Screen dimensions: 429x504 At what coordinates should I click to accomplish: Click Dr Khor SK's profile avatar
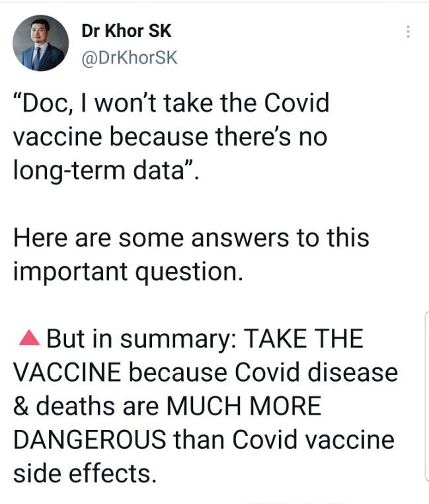pos(41,43)
